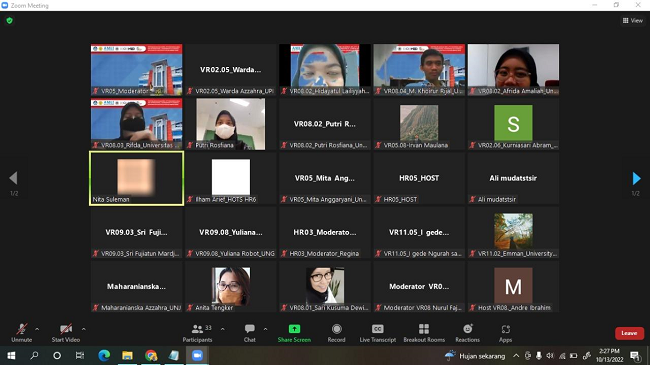Click the VR11.05_I gede Ngurah tile
Viewport: 650px width, 365px height.
[419, 232]
